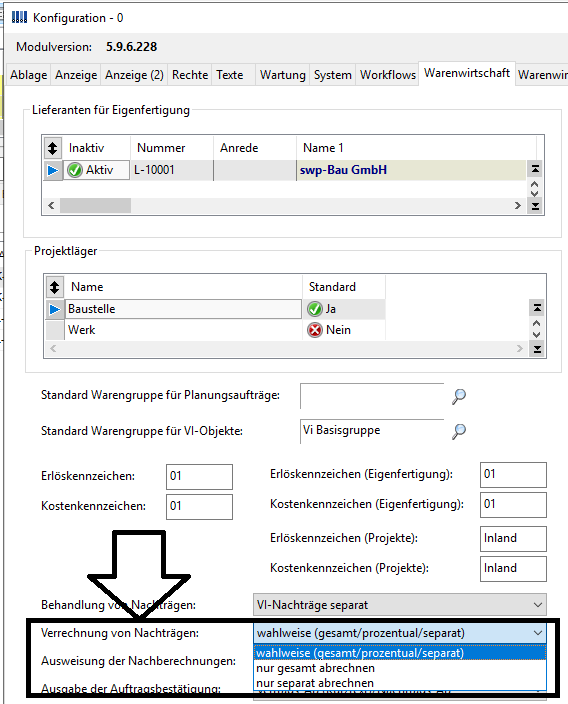Viewport: 568px width, 704px height.
Task: Click magnifier beside Vi Basisgruppe field
Action: pos(458,431)
